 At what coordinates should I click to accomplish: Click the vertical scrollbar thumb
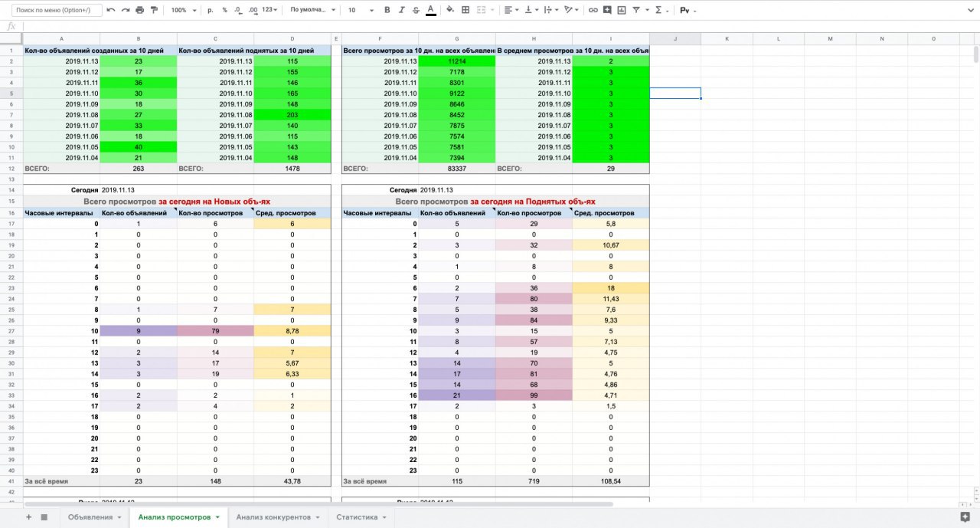click(975, 54)
